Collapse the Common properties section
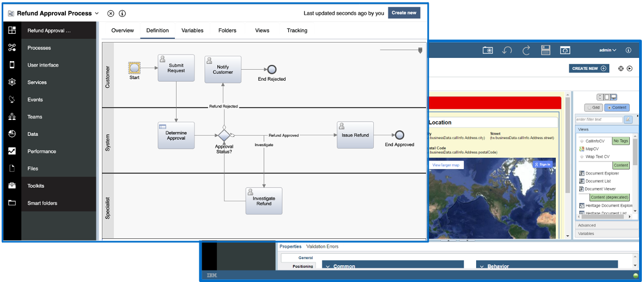 (328, 266)
